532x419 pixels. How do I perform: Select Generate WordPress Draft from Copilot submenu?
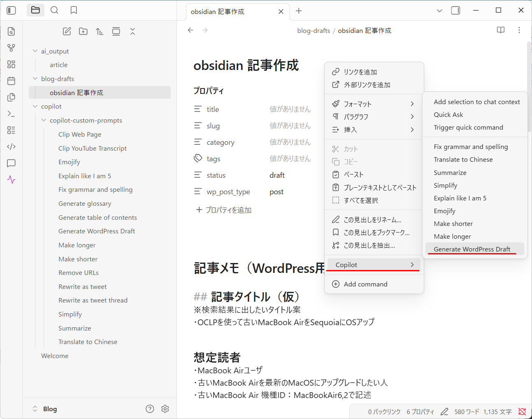coord(472,249)
